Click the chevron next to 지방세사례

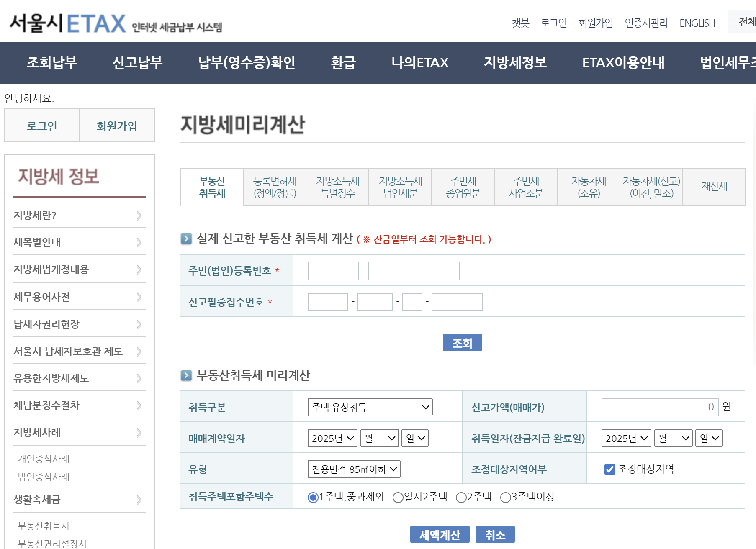click(139, 433)
